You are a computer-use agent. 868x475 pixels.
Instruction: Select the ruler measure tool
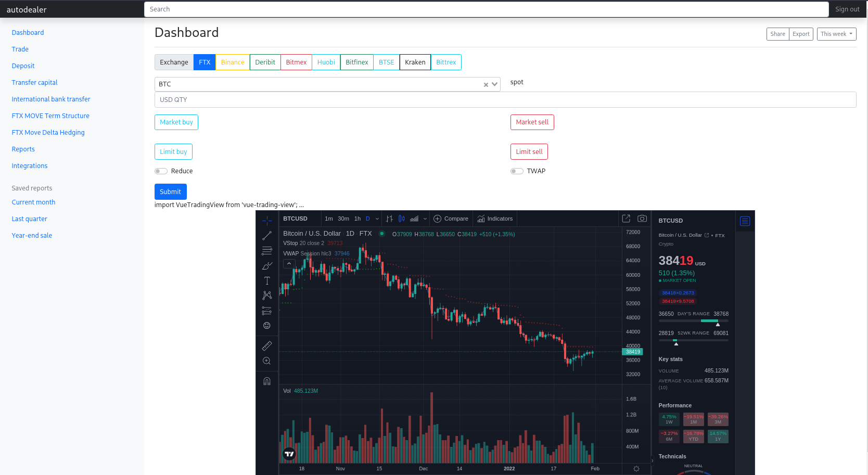click(267, 345)
